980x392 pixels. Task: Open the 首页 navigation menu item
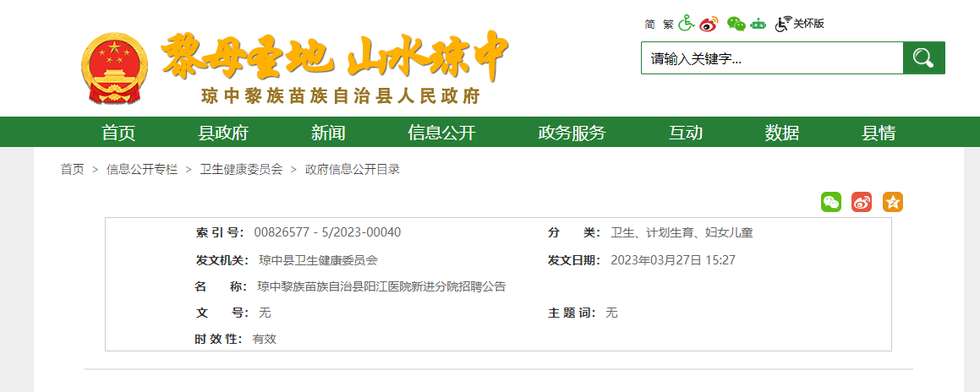[118, 133]
